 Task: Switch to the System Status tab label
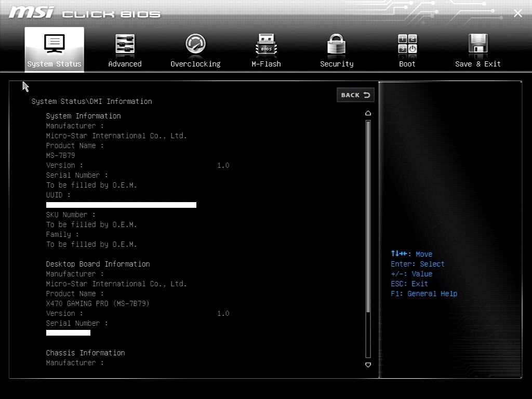54,64
